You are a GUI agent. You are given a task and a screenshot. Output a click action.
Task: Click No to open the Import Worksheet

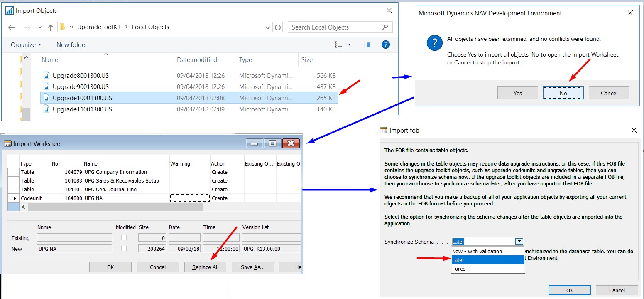[x=563, y=93]
